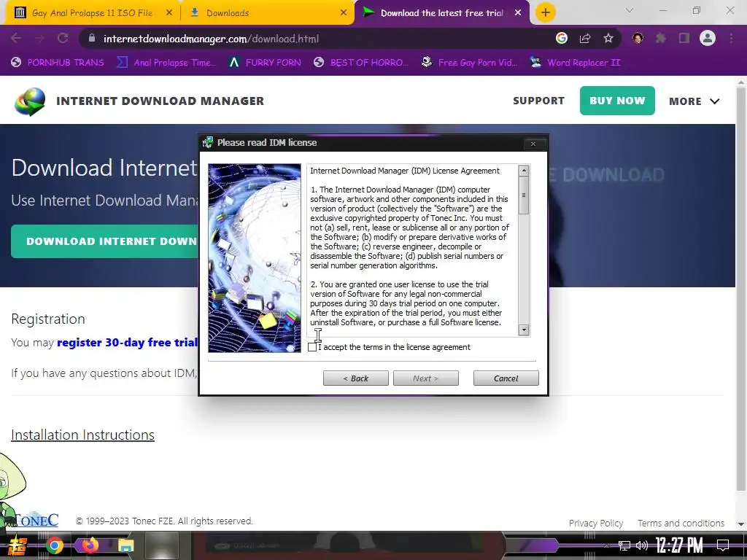Image resolution: width=747 pixels, height=560 pixels.
Task: Open the Start menu button on the taskbar
Action: click(16, 545)
